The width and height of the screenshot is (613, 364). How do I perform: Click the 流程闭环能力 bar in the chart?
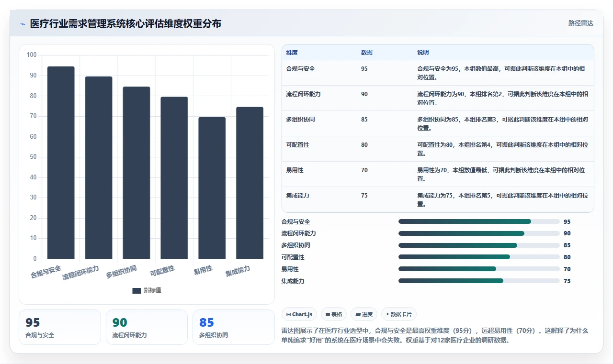pos(99,167)
